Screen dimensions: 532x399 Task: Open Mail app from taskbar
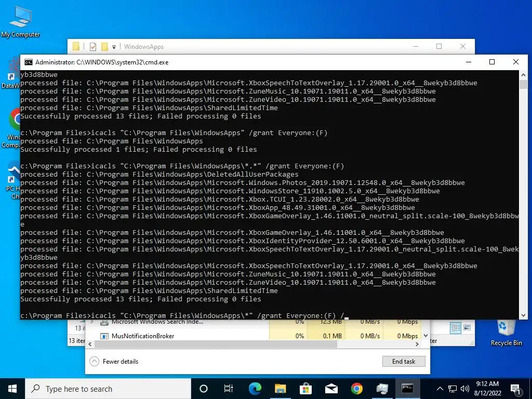click(x=331, y=389)
